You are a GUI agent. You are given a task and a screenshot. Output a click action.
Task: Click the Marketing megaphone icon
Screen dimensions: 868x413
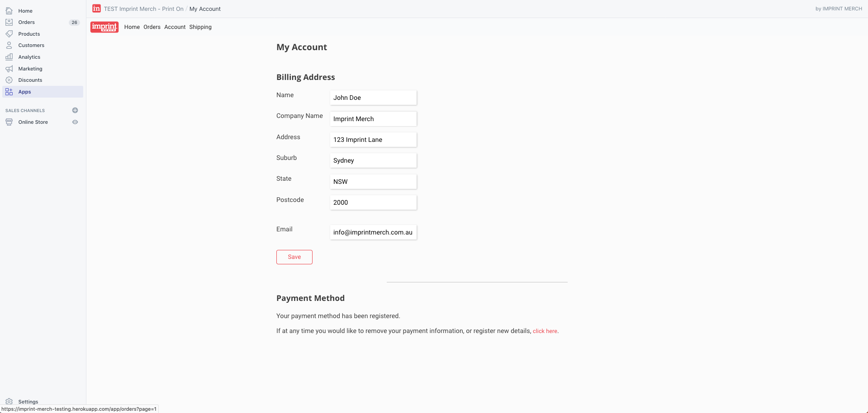pos(9,69)
